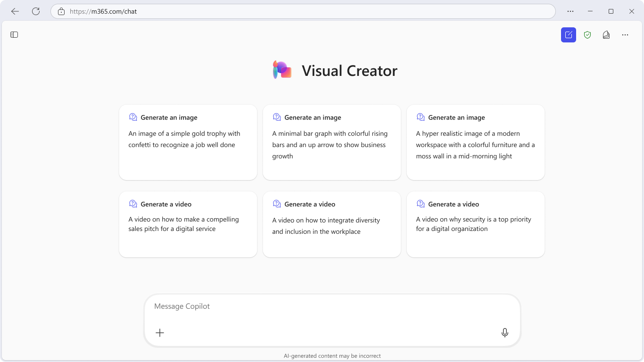This screenshot has height=362, width=644.
Task: Select the gold trophy image prompt card
Action: click(188, 142)
